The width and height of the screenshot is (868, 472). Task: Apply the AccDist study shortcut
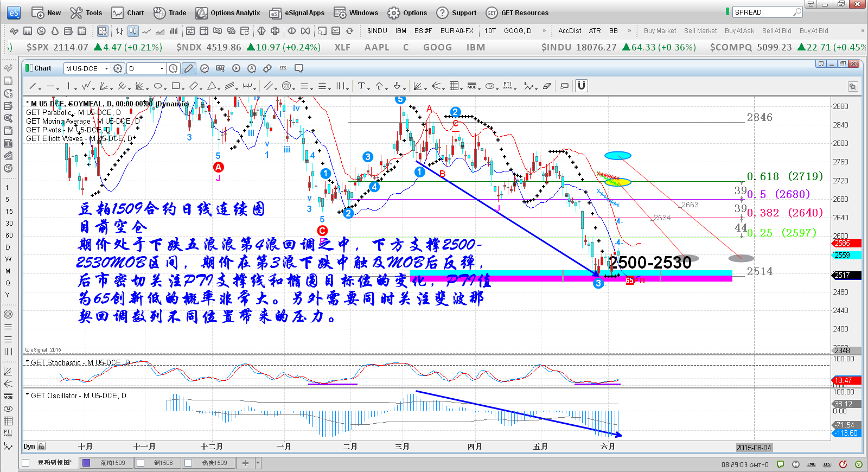(570, 31)
